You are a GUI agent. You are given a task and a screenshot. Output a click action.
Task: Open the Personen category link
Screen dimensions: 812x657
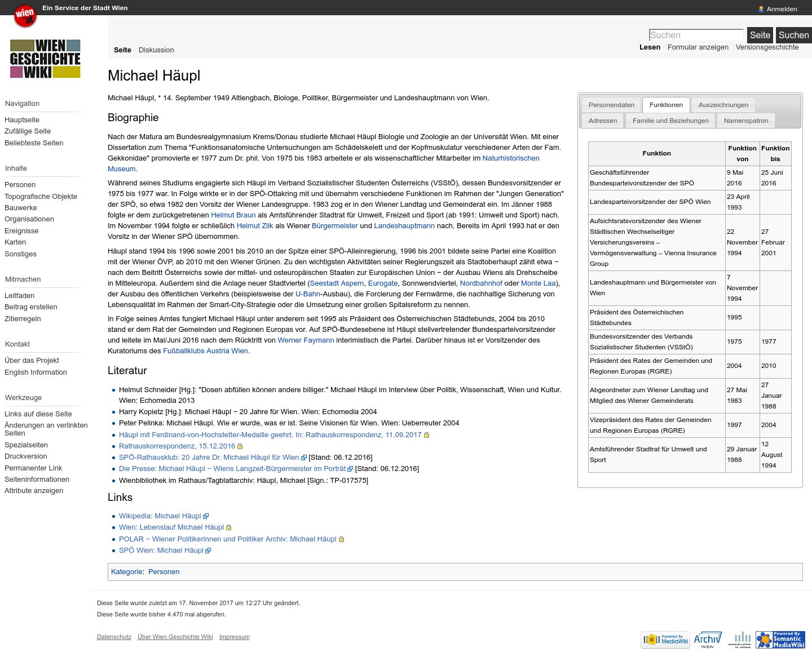(x=164, y=572)
